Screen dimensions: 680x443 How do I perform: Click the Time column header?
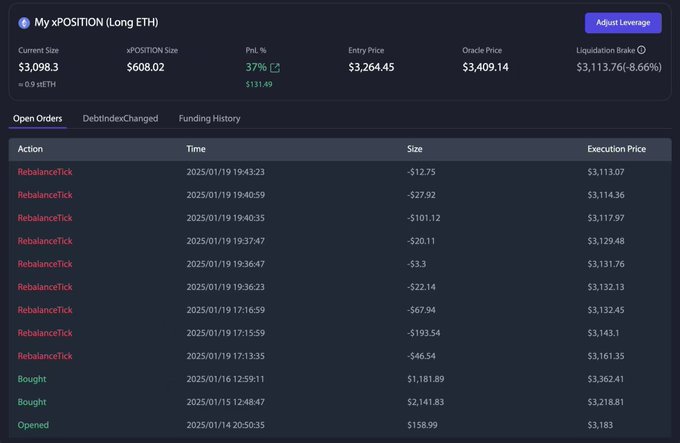196,149
